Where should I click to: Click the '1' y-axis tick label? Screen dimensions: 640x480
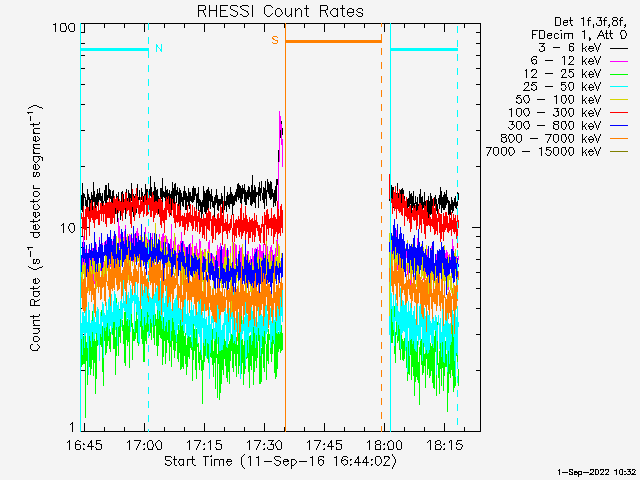72,427
